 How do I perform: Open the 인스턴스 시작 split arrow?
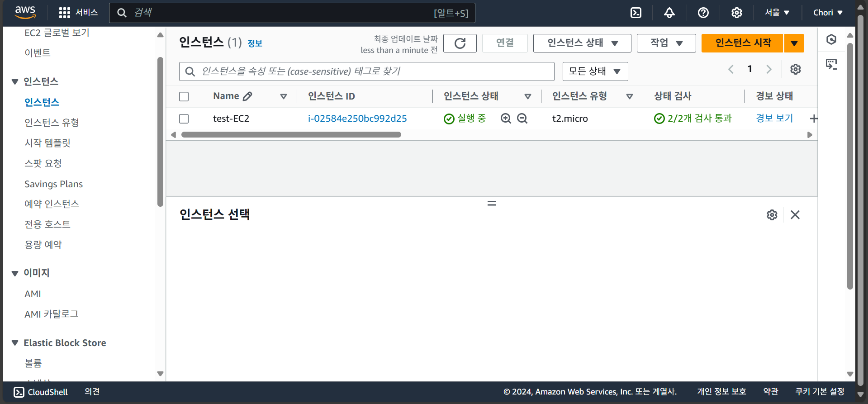click(x=794, y=43)
